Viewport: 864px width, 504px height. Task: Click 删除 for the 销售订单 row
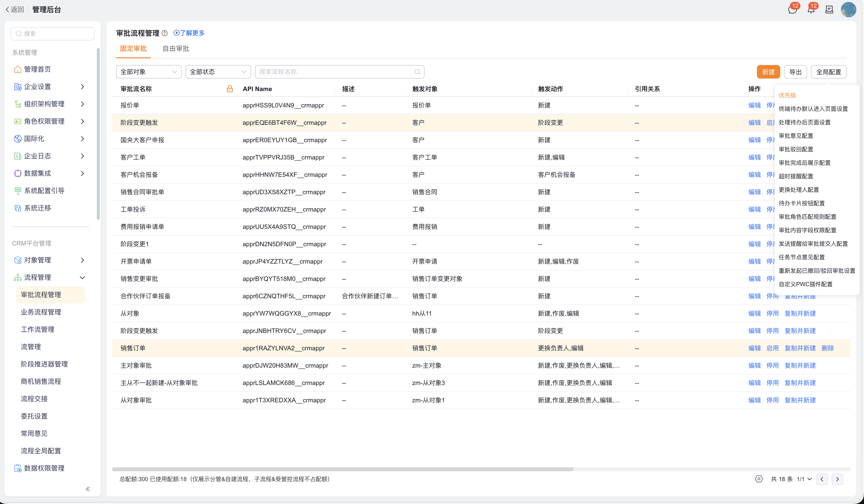pyautogui.click(x=828, y=348)
